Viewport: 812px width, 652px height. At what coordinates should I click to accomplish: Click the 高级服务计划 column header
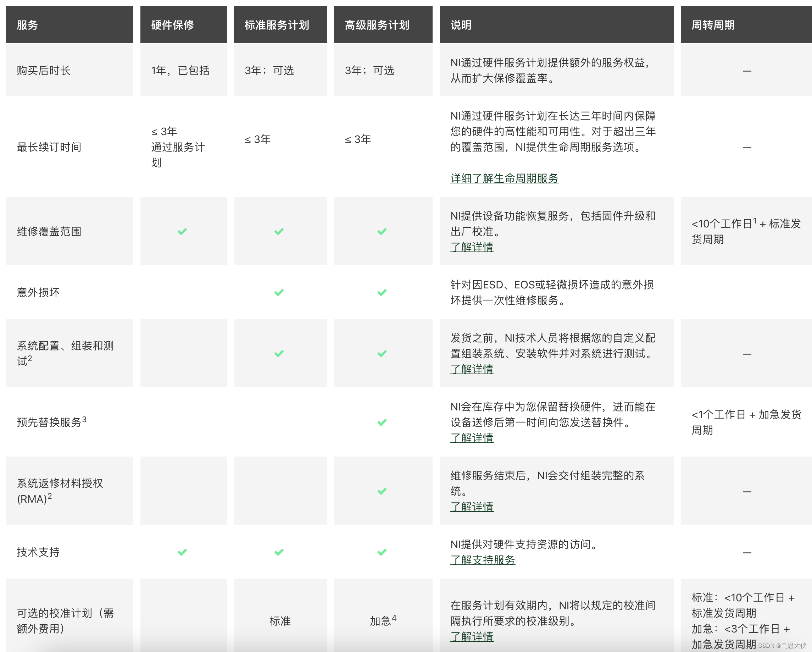pyautogui.click(x=383, y=24)
